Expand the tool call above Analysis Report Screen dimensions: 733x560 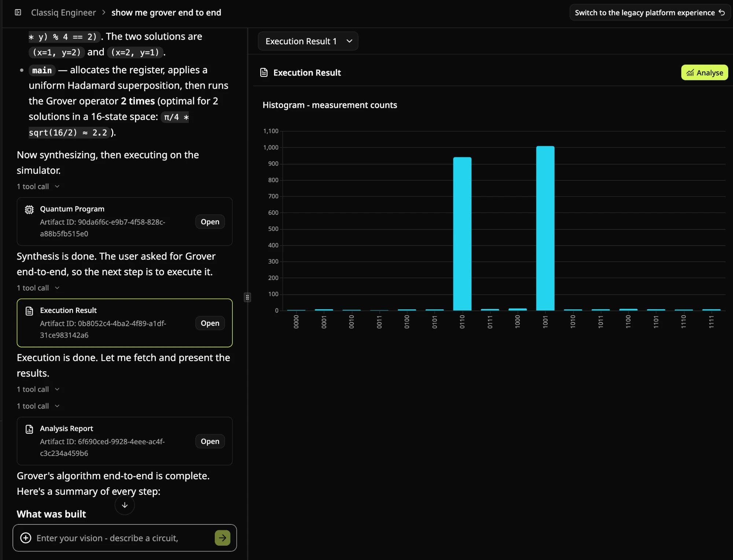pos(38,406)
